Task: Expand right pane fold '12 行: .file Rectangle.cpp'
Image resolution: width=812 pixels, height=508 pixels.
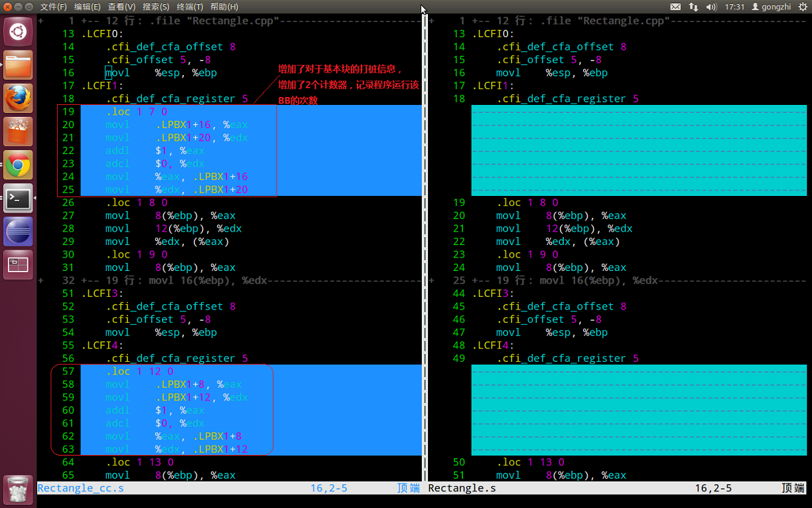Action: 639,21
